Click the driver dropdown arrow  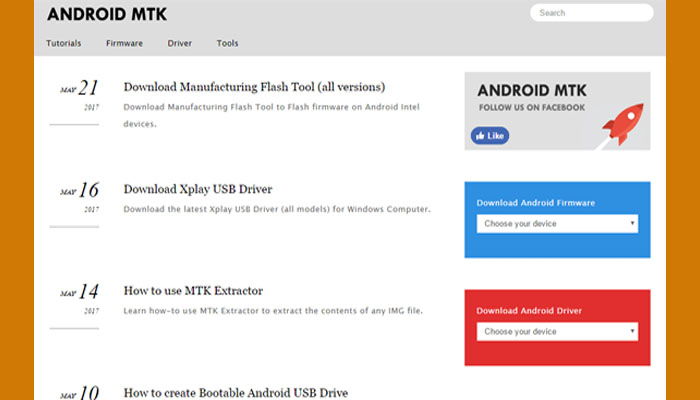pos(632,331)
